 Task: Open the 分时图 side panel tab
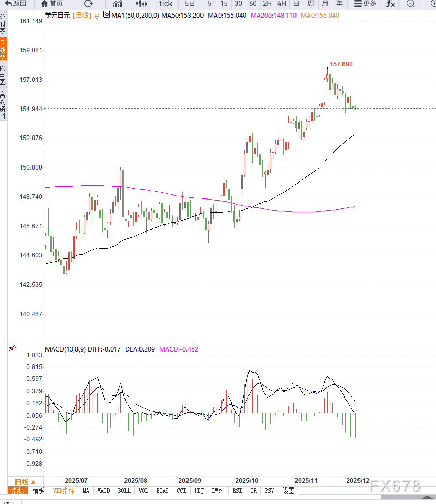pyautogui.click(x=3, y=24)
